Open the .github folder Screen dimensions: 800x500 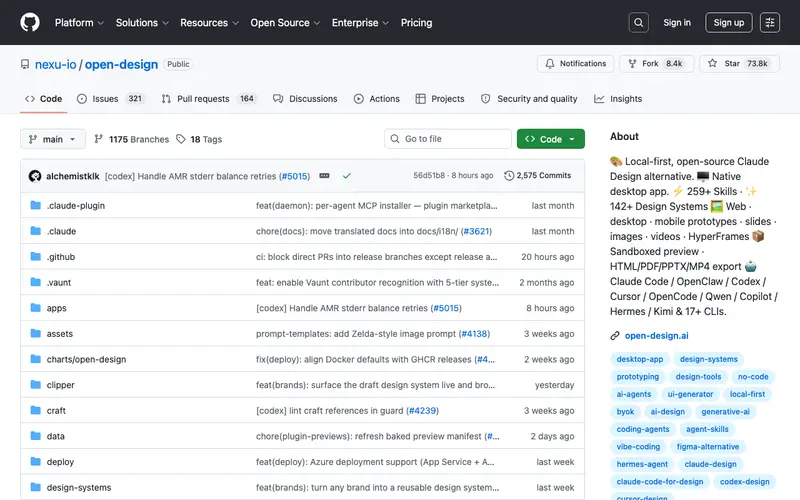pyautogui.click(x=61, y=257)
